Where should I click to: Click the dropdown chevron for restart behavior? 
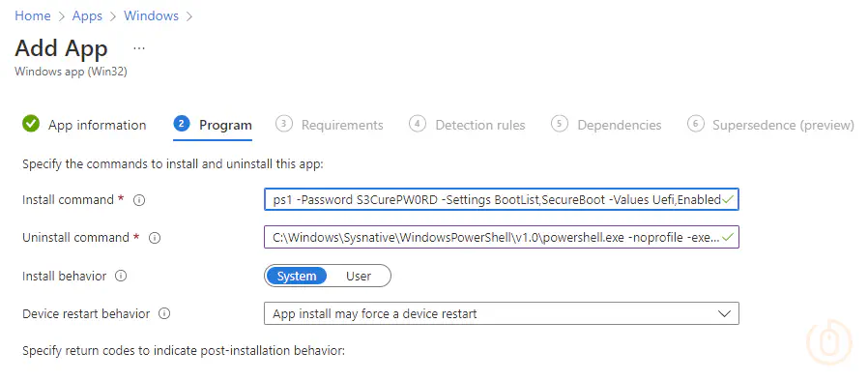coord(724,314)
